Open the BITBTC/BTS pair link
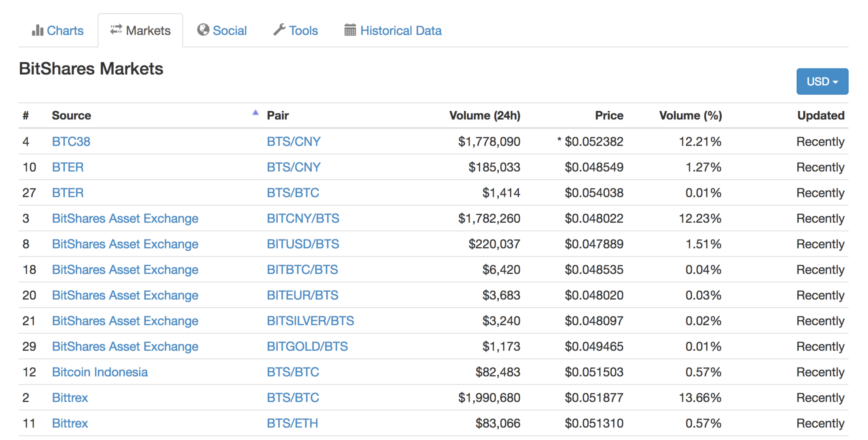 (302, 270)
